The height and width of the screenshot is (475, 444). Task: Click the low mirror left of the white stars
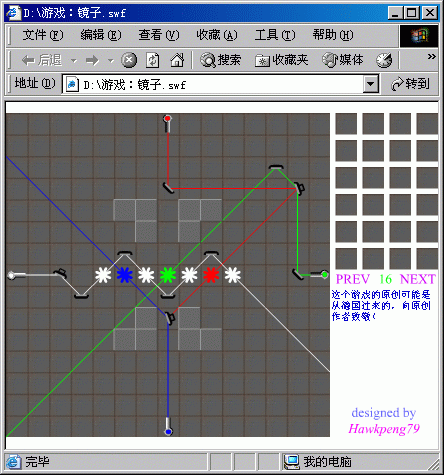(81, 296)
